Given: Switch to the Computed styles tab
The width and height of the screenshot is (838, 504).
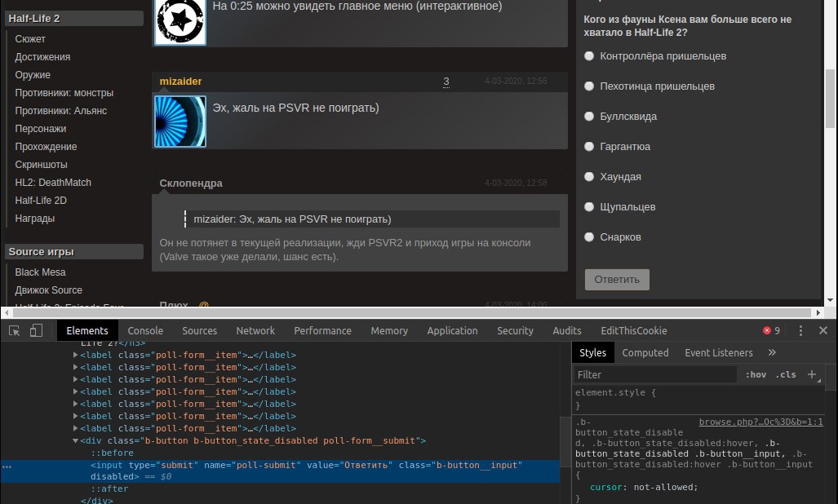Looking at the screenshot, I should coord(645,353).
